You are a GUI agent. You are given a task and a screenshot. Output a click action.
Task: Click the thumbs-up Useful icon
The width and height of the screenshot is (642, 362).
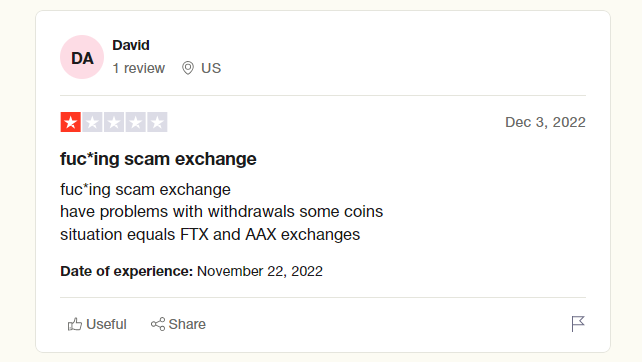click(75, 324)
